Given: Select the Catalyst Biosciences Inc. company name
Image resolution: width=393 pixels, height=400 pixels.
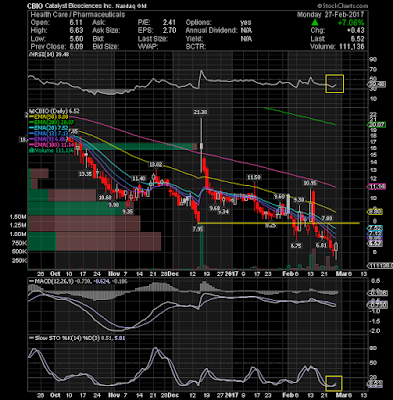Looking at the screenshot, I should 78,6.
